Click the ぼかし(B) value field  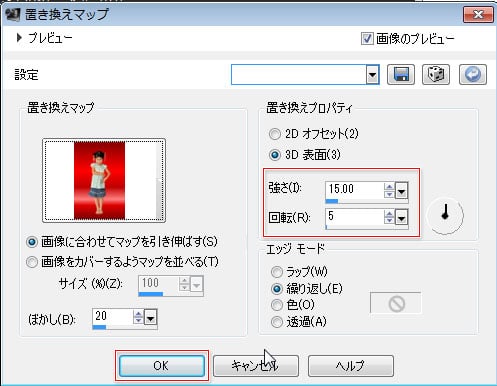coord(112,316)
